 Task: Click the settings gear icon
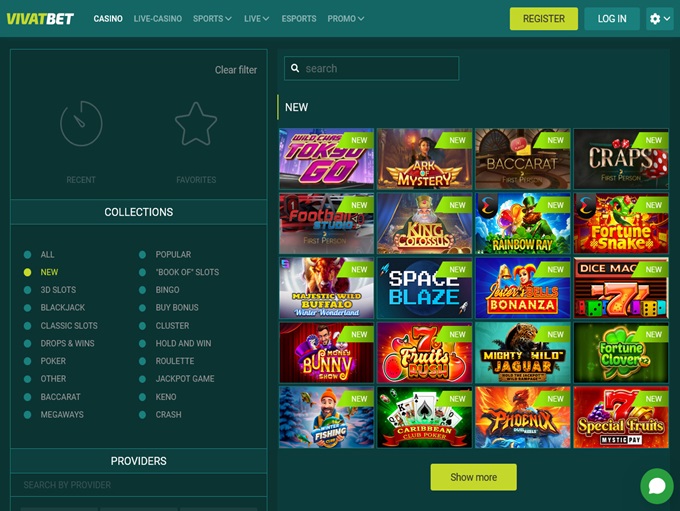pyautogui.click(x=655, y=19)
